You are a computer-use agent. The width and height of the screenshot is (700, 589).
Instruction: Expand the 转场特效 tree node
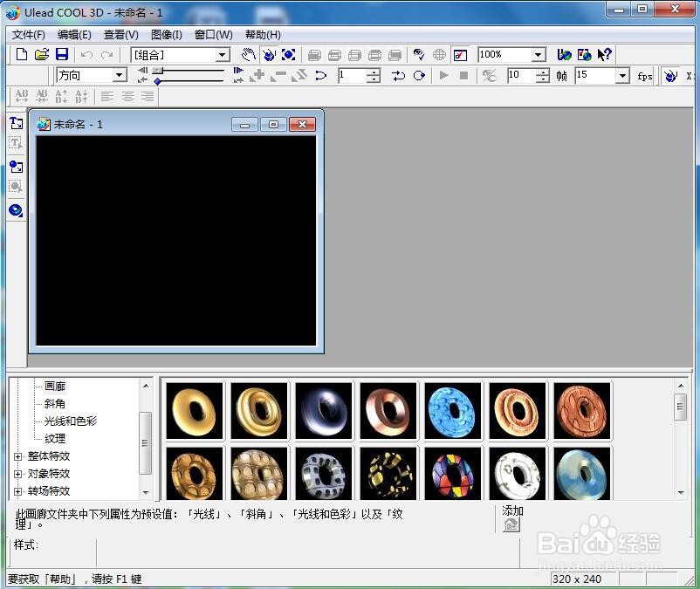click(x=17, y=491)
